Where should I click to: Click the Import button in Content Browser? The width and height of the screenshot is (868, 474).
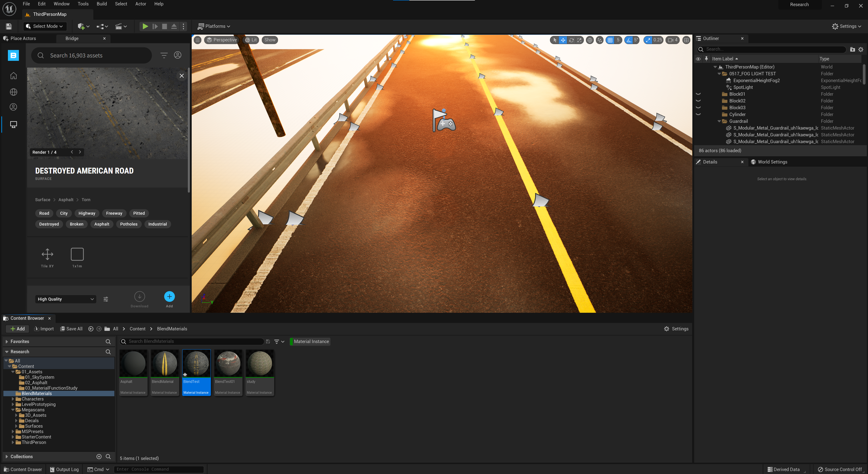(x=44, y=329)
